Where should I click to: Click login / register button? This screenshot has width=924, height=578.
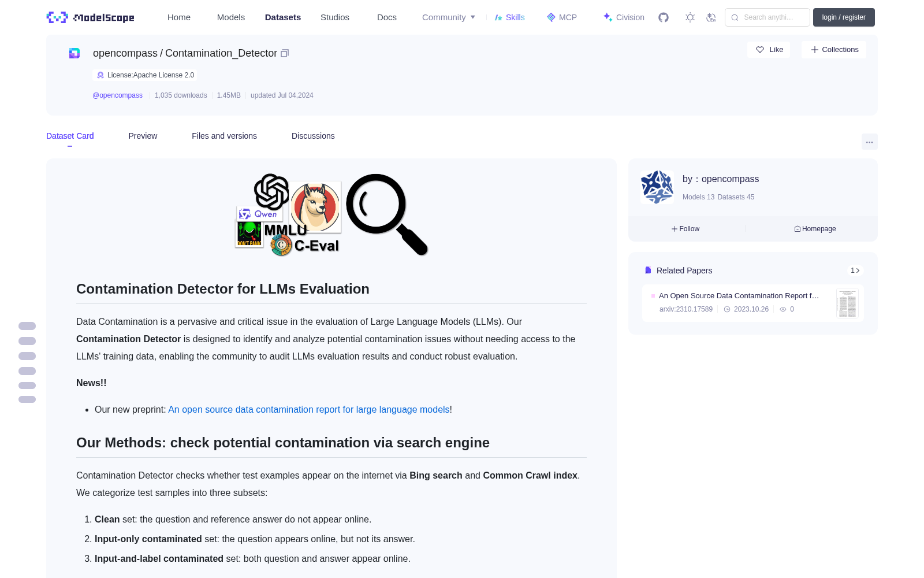coord(844,17)
